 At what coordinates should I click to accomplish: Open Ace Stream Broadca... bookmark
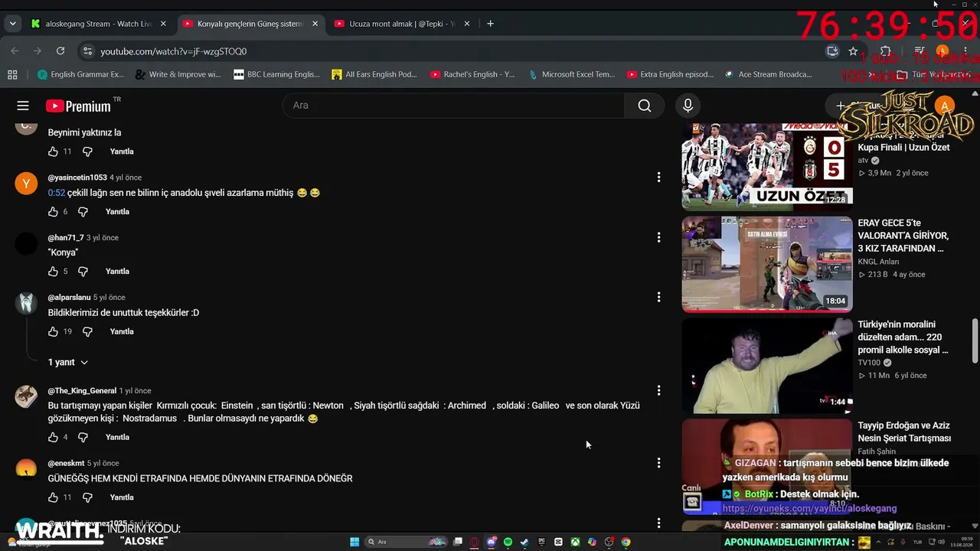[768, 74]
